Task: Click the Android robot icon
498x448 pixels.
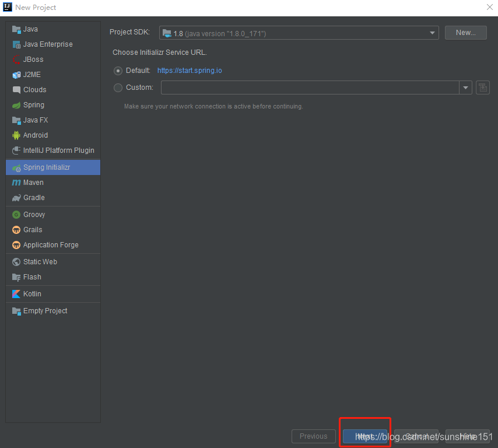Action: point(16,135)
